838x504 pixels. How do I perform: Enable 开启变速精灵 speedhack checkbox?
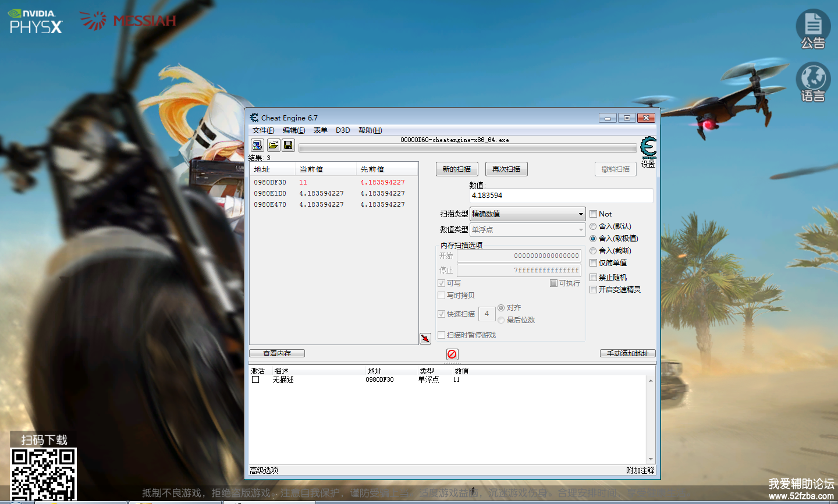click(x=593, y=290)
